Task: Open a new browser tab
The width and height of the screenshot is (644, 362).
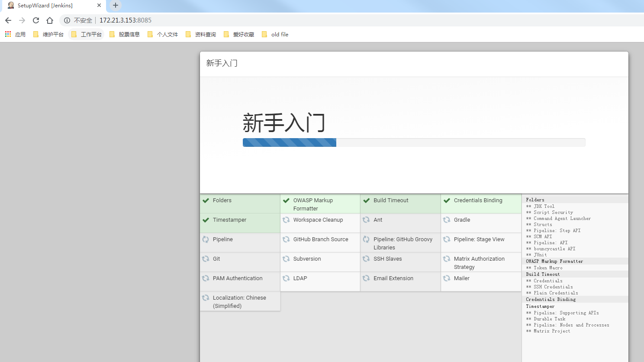Action: (115, 6)
